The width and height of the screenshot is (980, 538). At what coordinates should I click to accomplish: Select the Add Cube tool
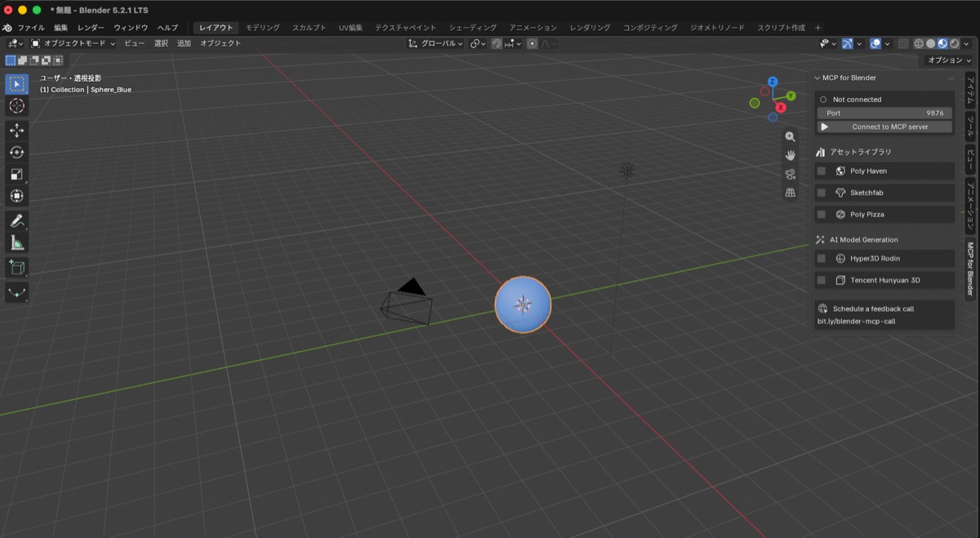coord(16,267)
